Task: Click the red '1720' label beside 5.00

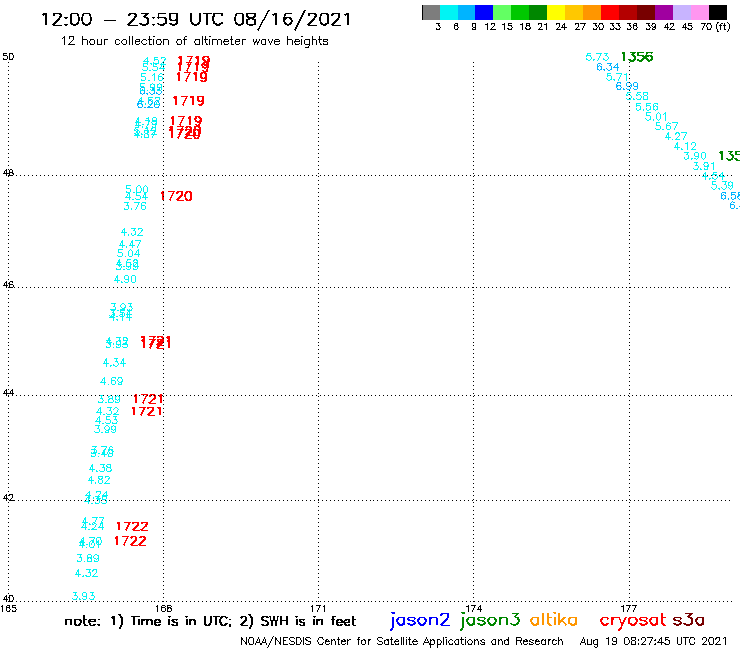Action: (x=177, y=196)
